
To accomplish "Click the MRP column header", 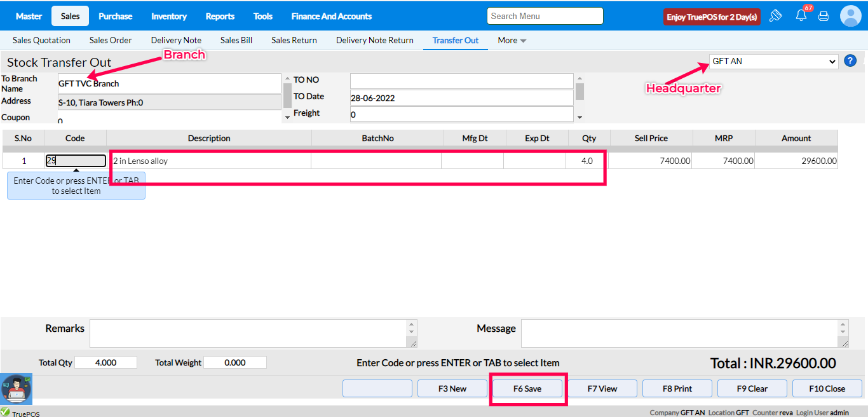I will (724, 138).
